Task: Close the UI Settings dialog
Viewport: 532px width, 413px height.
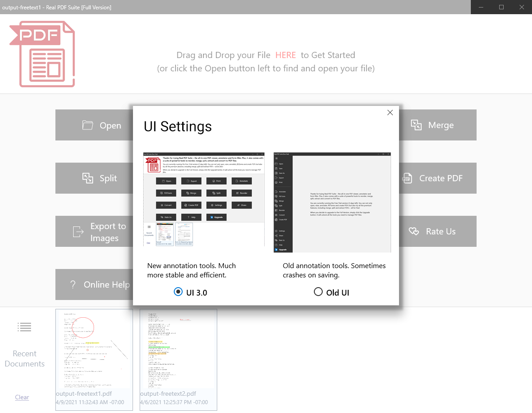Action: [390, 113]
